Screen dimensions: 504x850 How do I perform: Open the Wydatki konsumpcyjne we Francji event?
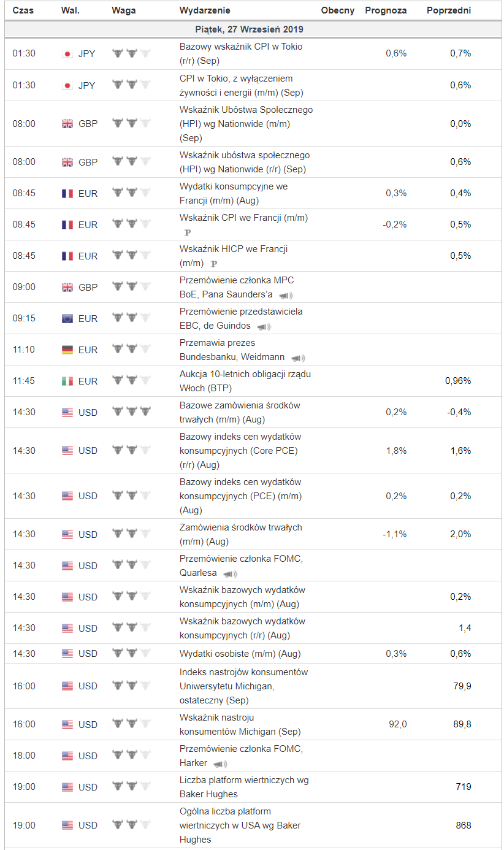pyautogui.click(x=233, y=193)
